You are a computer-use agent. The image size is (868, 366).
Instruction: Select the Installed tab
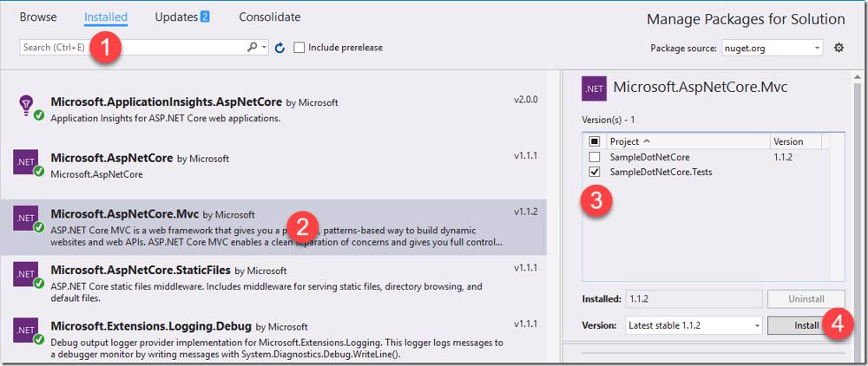[x=106, y=17]
